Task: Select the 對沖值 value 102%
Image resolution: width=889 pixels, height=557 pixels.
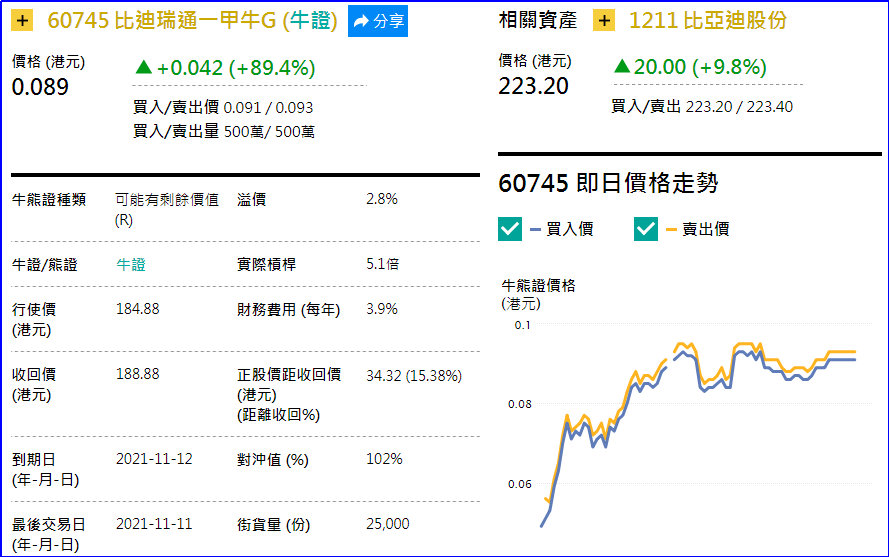Action: [384, 459]
